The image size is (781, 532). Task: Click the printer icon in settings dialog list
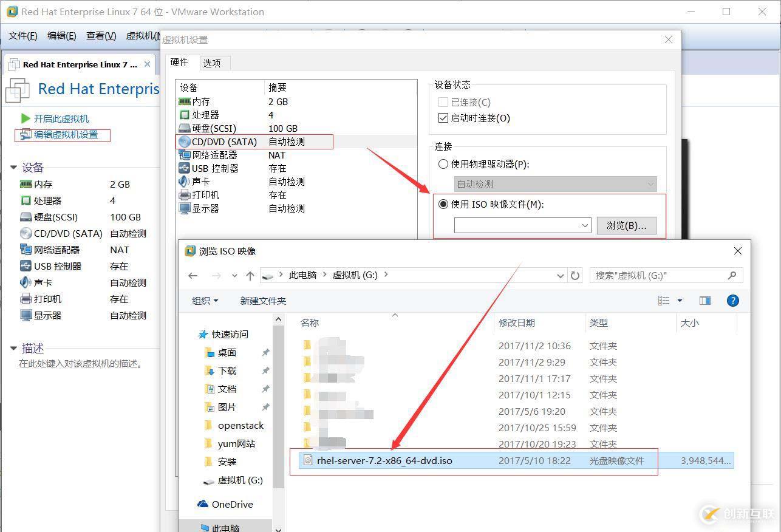[x=185, y=195]
